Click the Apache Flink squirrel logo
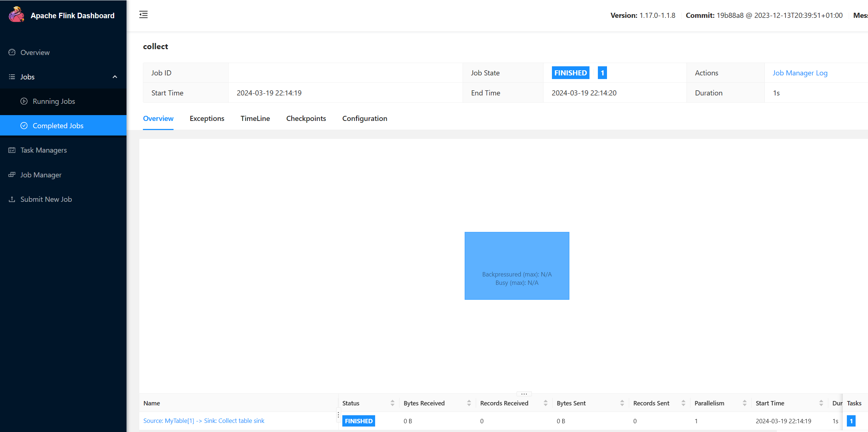Image resolution: width=868 pixels, height=432 pixels. click(16, 15)
